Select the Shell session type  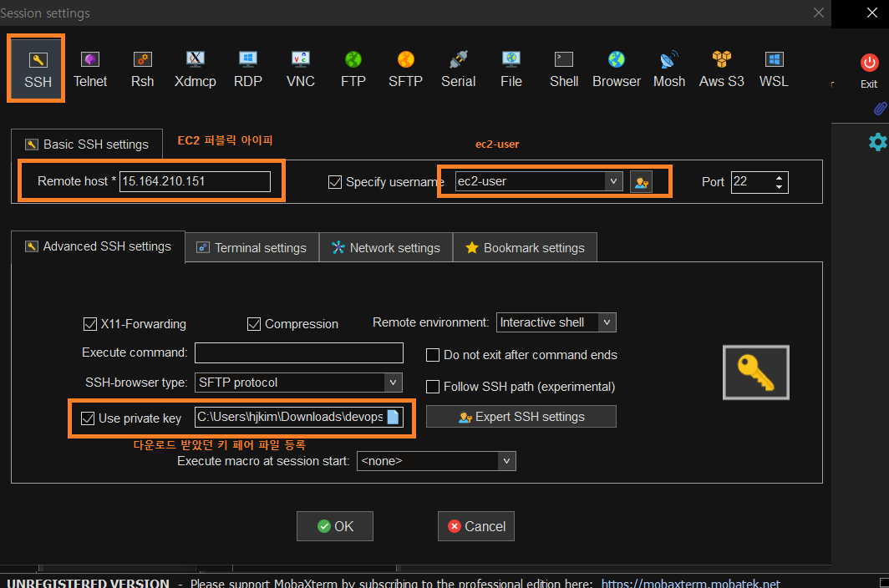coord(563,69)
